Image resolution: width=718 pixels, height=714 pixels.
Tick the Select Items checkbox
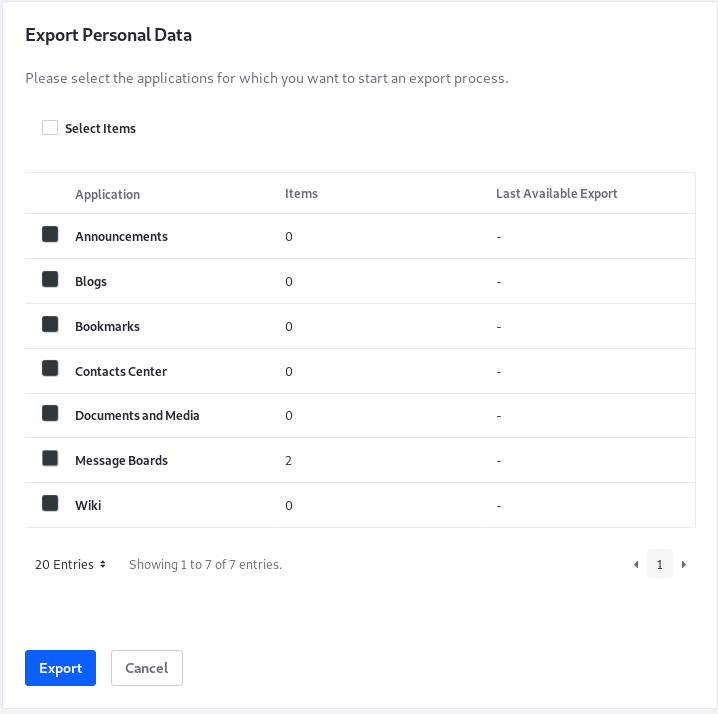(x=50, y=128)
